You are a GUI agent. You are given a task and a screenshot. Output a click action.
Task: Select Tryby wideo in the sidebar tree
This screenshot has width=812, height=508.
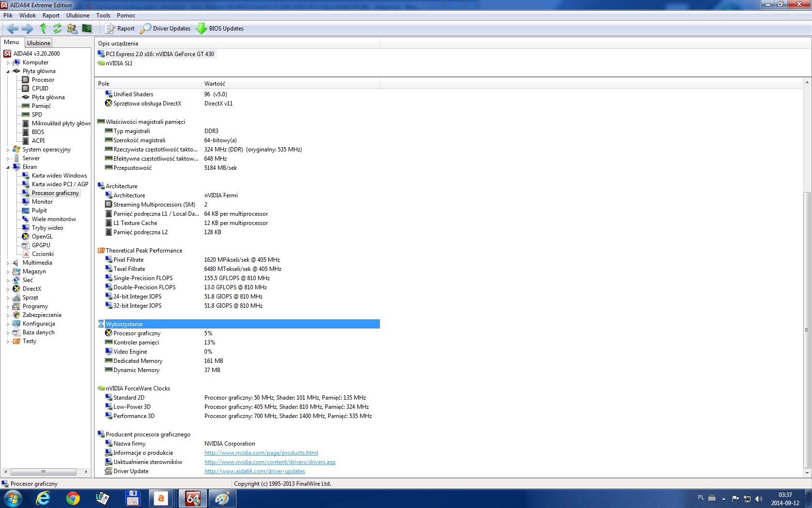coord(47,228)
